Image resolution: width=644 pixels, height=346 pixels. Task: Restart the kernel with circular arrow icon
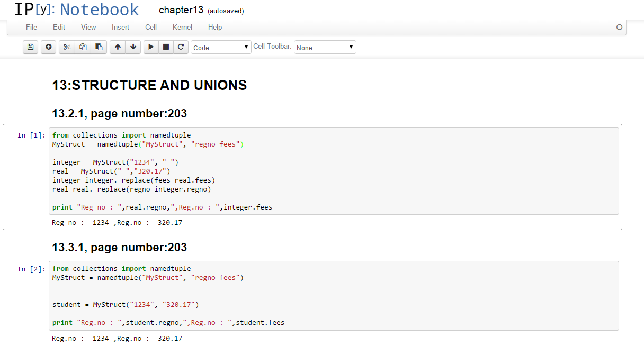[181, 47]
